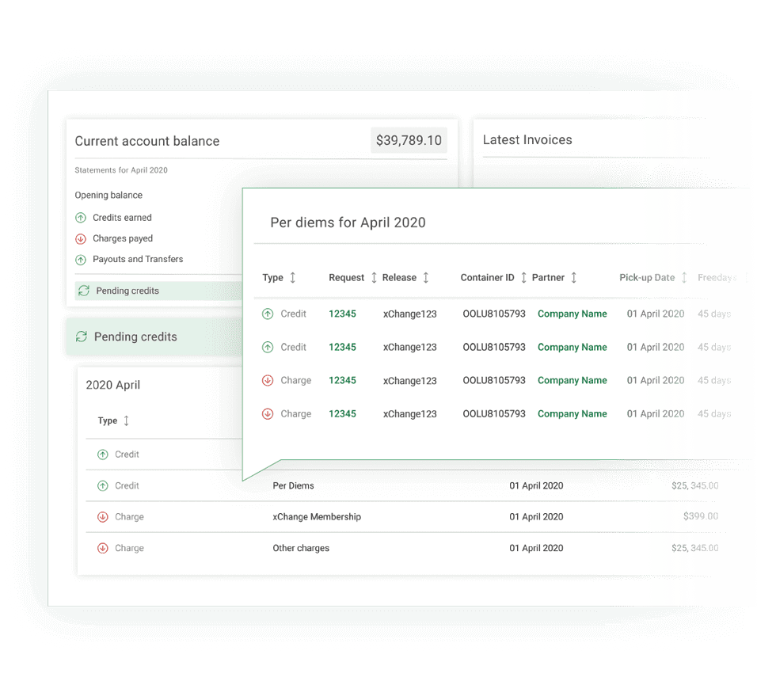Click Statements for April 2020 subtitle
The image size is (757, 700).
(x=121, y=170)
